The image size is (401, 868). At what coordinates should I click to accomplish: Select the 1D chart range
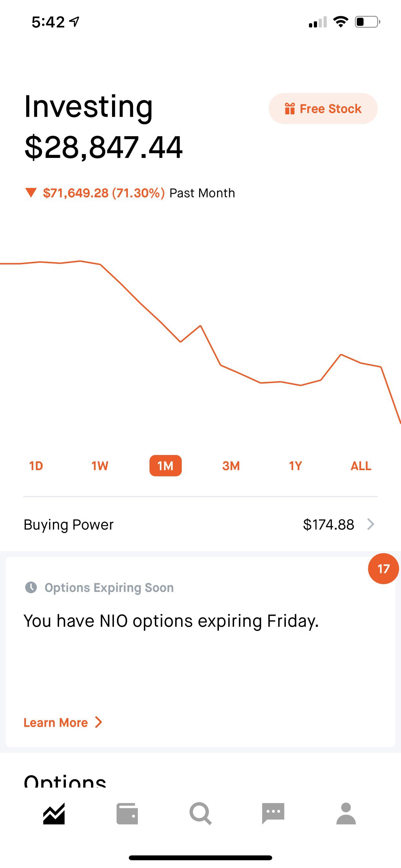[x=36, y=466]
